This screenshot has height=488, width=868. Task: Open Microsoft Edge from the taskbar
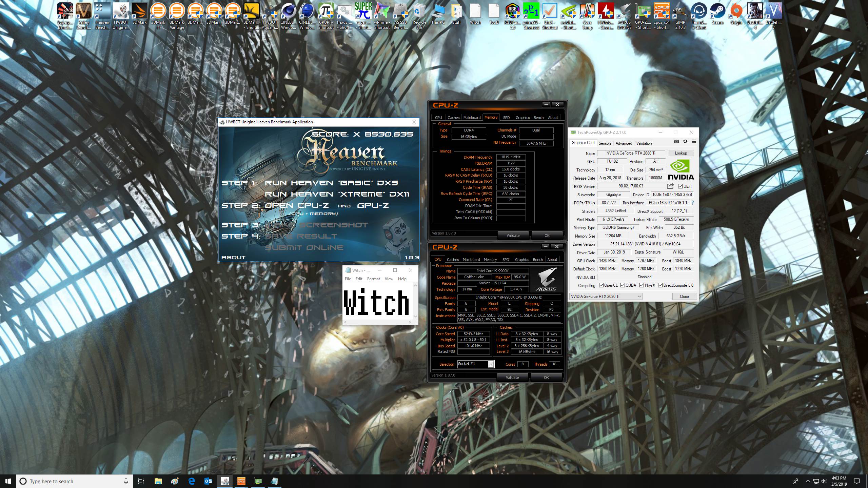192,481
